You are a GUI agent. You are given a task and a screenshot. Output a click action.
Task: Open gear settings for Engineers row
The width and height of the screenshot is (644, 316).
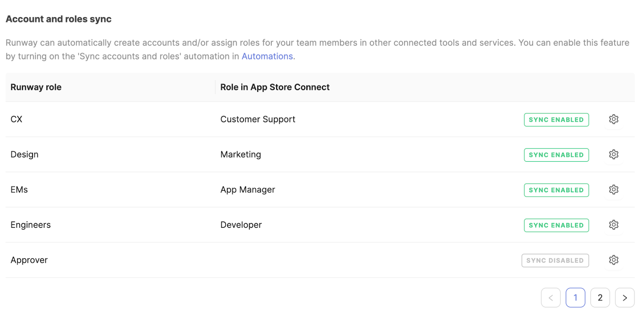[613, 225]
